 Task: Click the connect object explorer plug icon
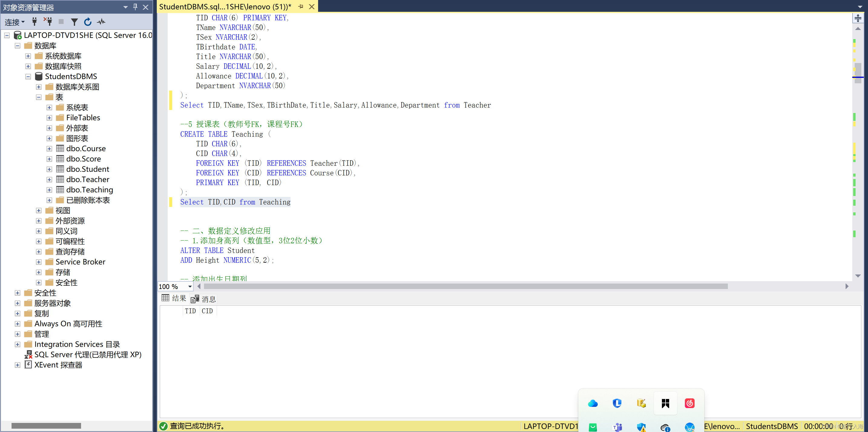click(35, 22)
